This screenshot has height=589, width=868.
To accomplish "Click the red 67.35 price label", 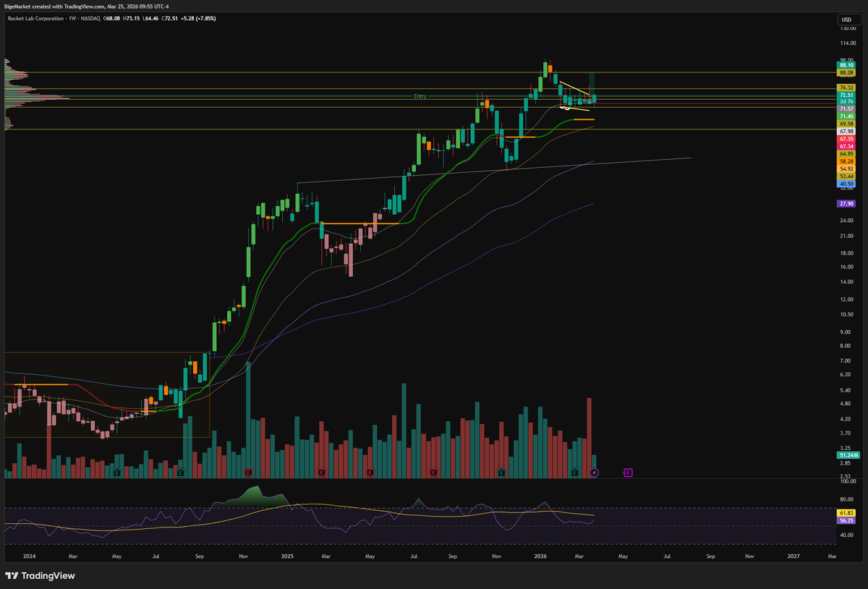I will point(846,138).
